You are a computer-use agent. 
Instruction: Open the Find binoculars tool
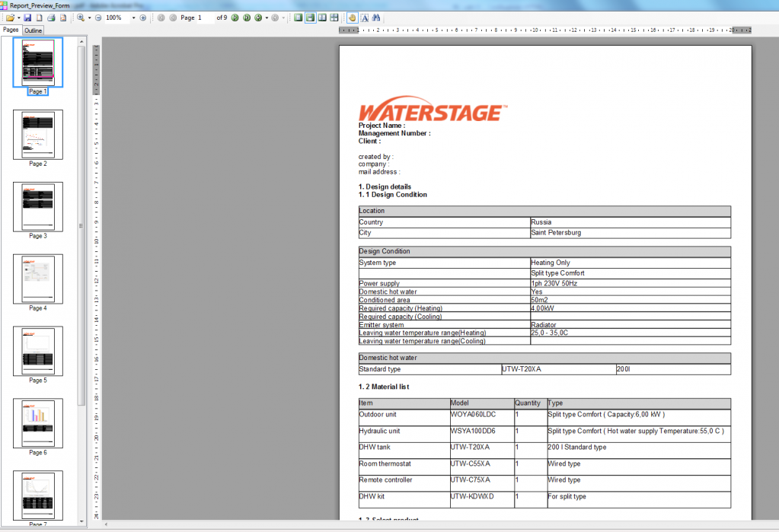coord(377,18)
